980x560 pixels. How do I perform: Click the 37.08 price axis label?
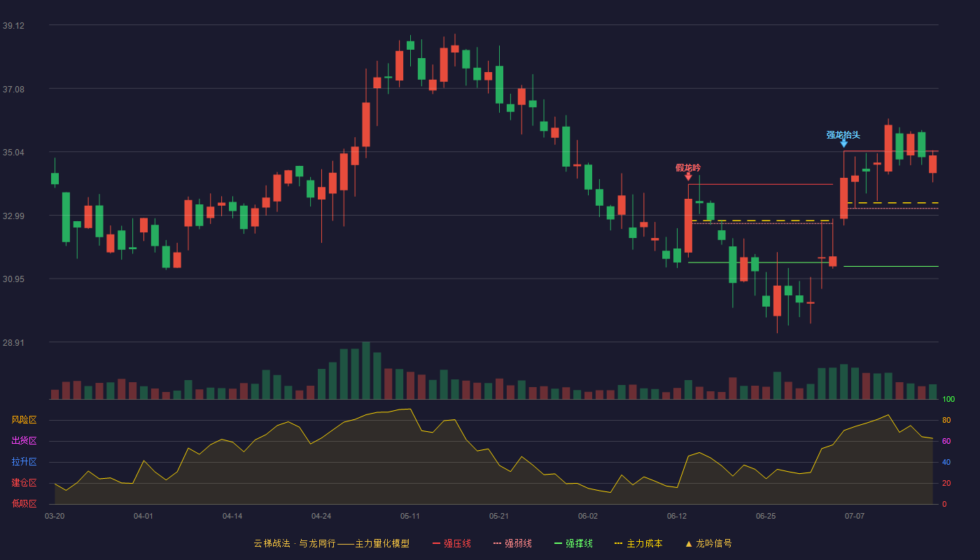click(x=13, y=89)
